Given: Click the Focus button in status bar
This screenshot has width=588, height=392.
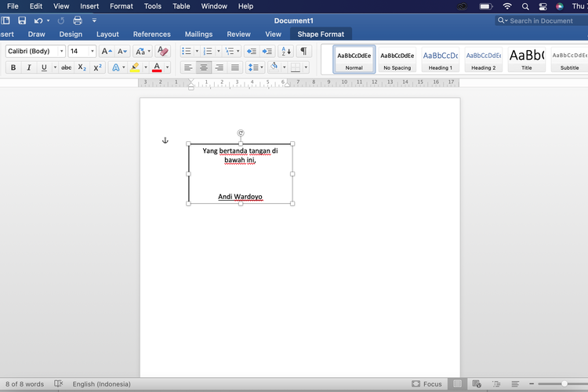Looking at the screenshot, I should 427,384.
